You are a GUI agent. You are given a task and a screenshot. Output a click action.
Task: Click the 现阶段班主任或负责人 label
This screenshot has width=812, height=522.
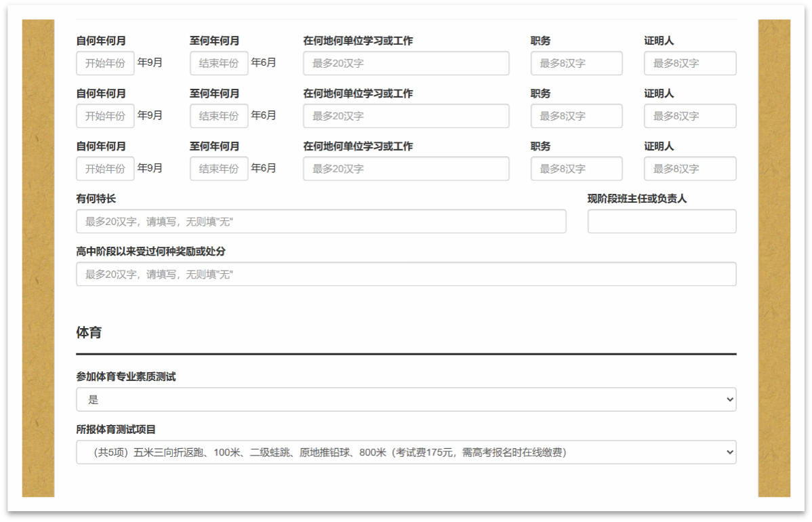click(x=637, y=199)
